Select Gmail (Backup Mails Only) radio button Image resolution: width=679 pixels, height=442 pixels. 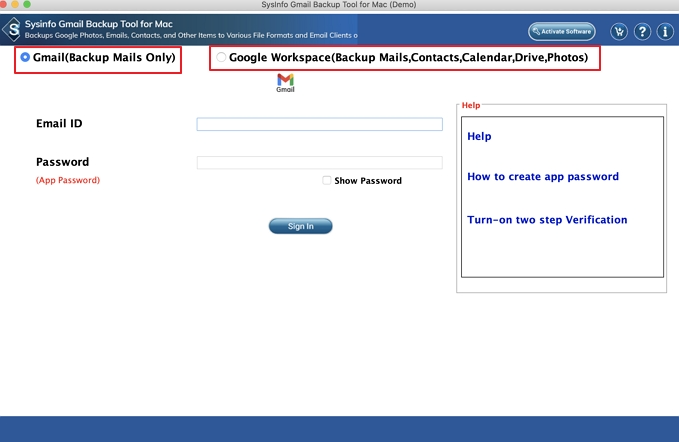[25, 57]
